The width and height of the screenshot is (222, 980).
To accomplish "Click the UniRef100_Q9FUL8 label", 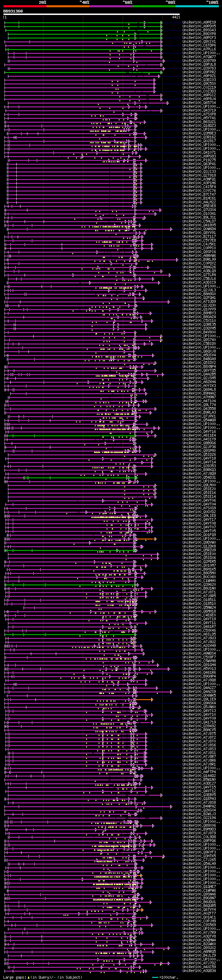I will click(199, 65).
